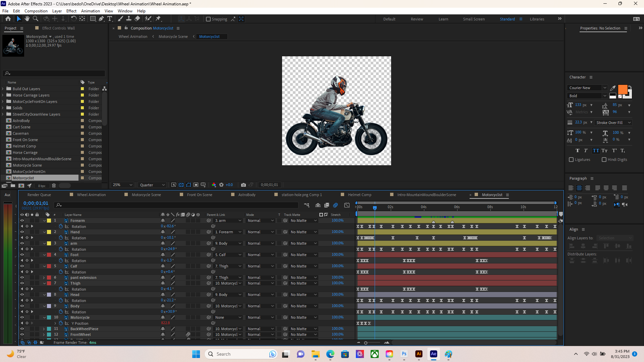The height and width of the screenshot is (362, 644).
Task: Enable the Snapping checkbox
Action: point(208,19)
